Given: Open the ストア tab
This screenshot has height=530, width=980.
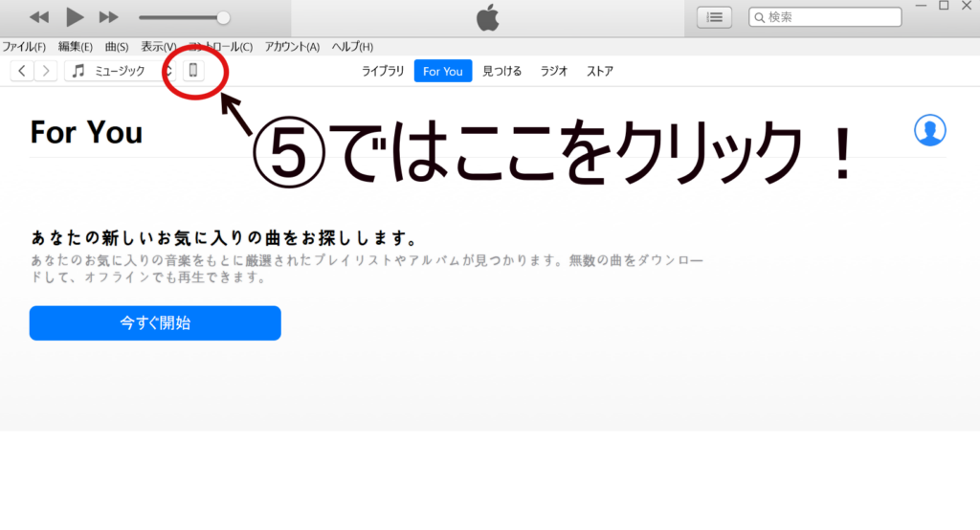Looking at the screenshot, I should (599, 71).
